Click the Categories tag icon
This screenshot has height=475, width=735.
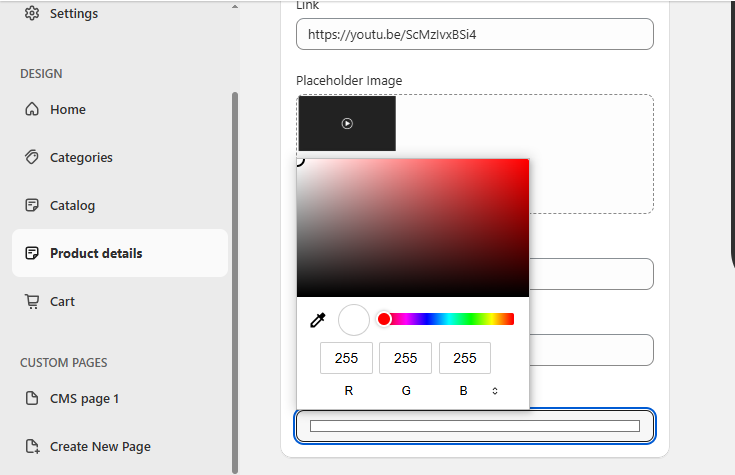pos(32,157)
